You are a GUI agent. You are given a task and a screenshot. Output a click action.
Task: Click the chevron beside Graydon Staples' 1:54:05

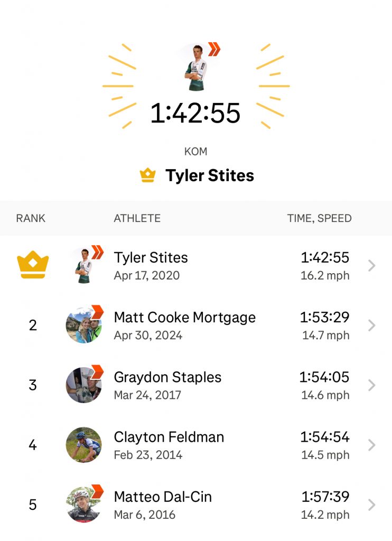(x=371, y=385)
